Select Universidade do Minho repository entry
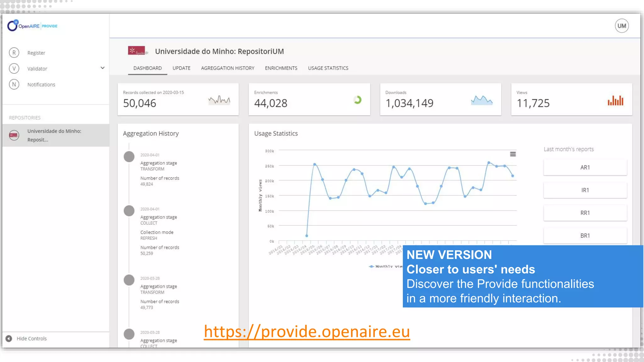Image resolution: width=644 pixels, height=362 pixels. point(56,135)
